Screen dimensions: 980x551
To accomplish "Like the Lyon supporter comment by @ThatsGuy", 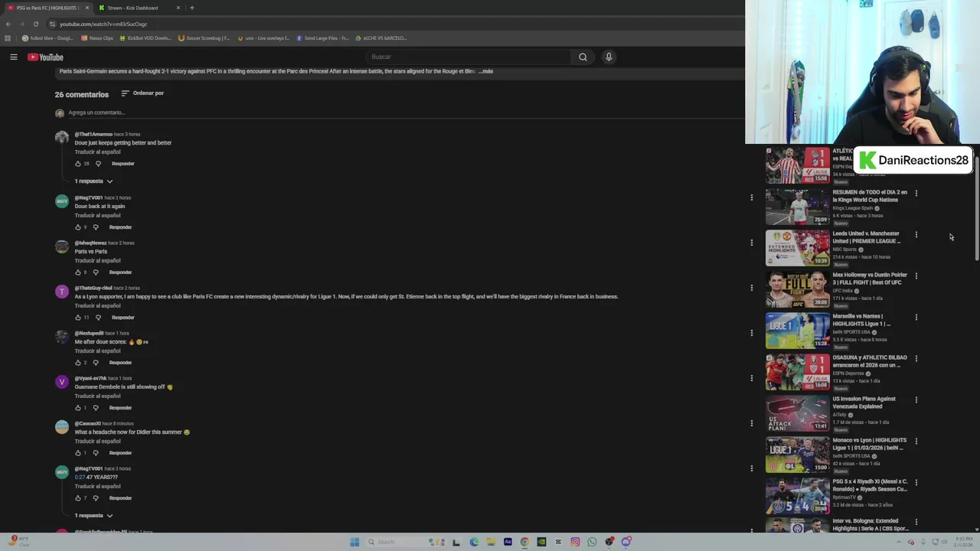I will click(x=77, y=318).
